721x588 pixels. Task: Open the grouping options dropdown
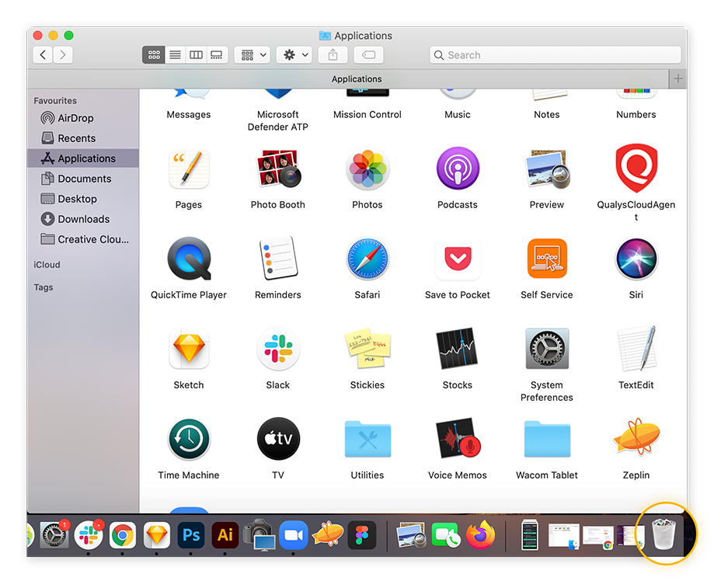click(253, 54)
